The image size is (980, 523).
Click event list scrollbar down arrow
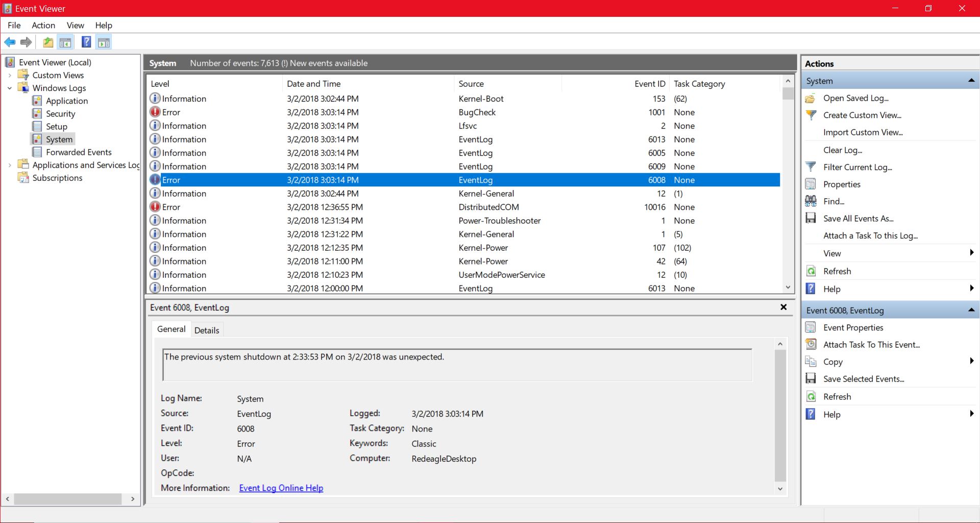(x=788, y=288)
